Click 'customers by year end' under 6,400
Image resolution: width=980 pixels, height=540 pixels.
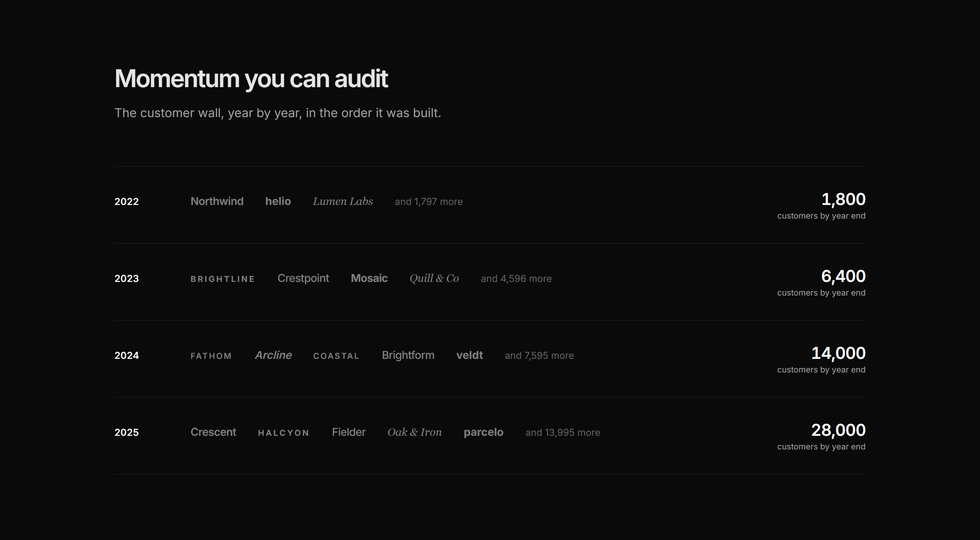[x=821, y=293]
